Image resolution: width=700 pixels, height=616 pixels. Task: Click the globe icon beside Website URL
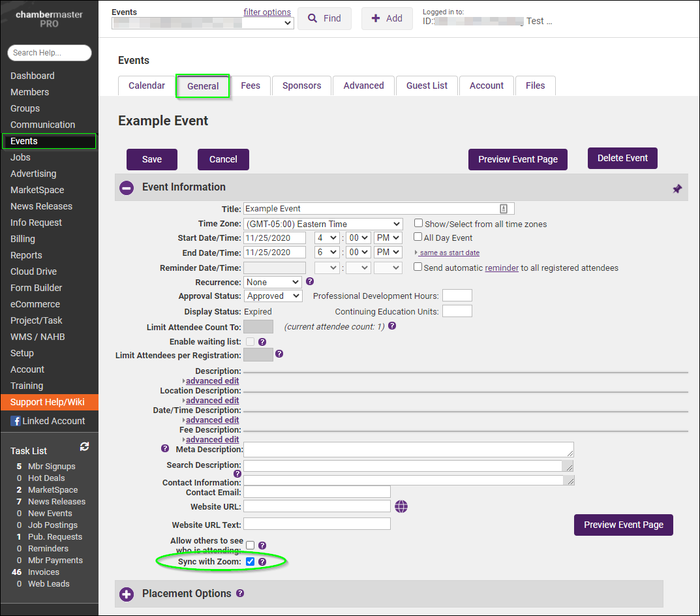[x=401, y=506]
